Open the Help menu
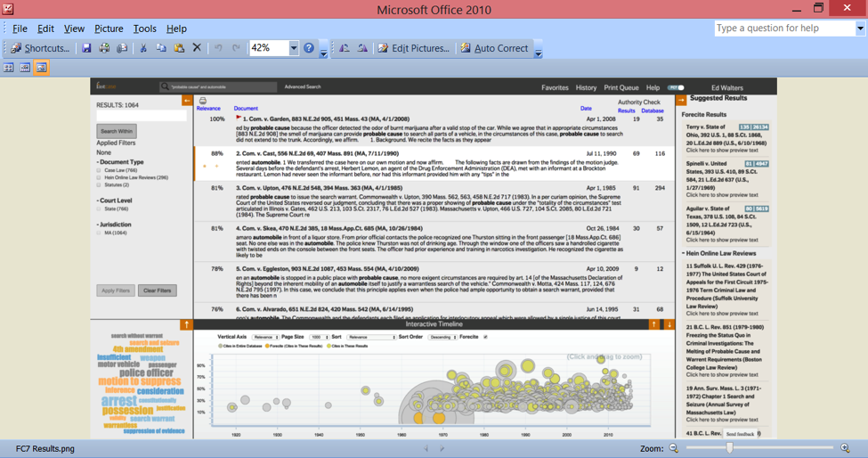 [x=176, y=29]
